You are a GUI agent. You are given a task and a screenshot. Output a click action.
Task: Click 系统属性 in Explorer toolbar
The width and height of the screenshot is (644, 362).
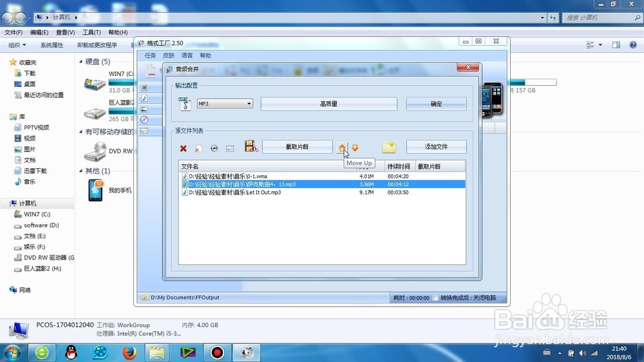(52, 45)
